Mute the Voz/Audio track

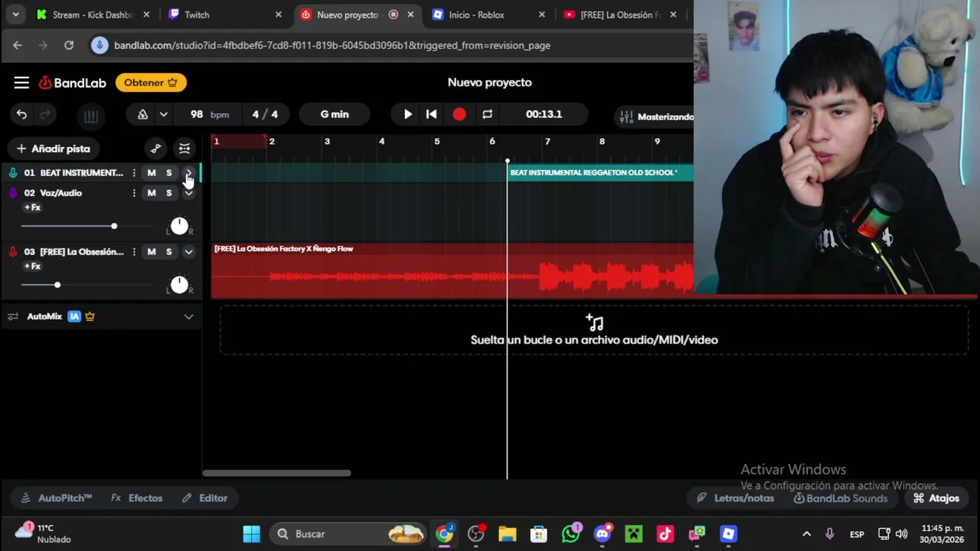coord(152,193)
